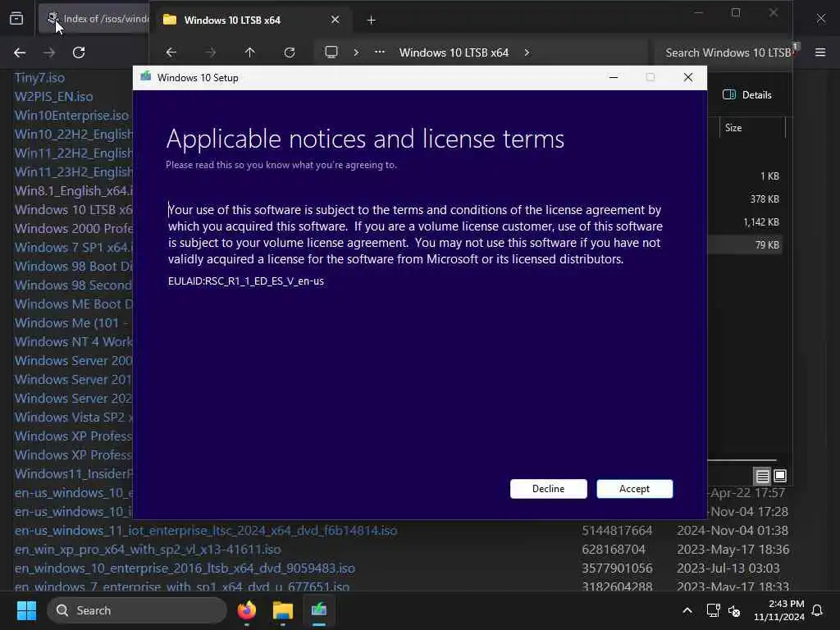This screenshot has height=630, width=840.
Task: Reload the Firefox page
Action: [x=79, y=52]
